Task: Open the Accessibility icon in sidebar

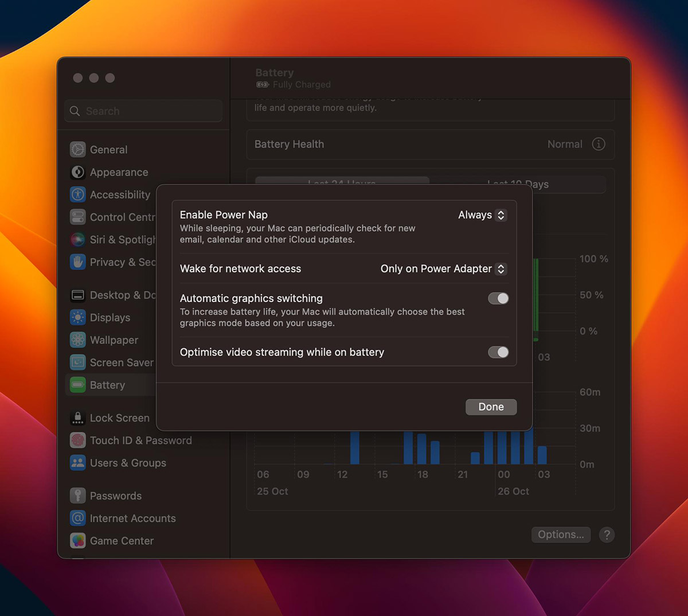Action: coord(78,194)
